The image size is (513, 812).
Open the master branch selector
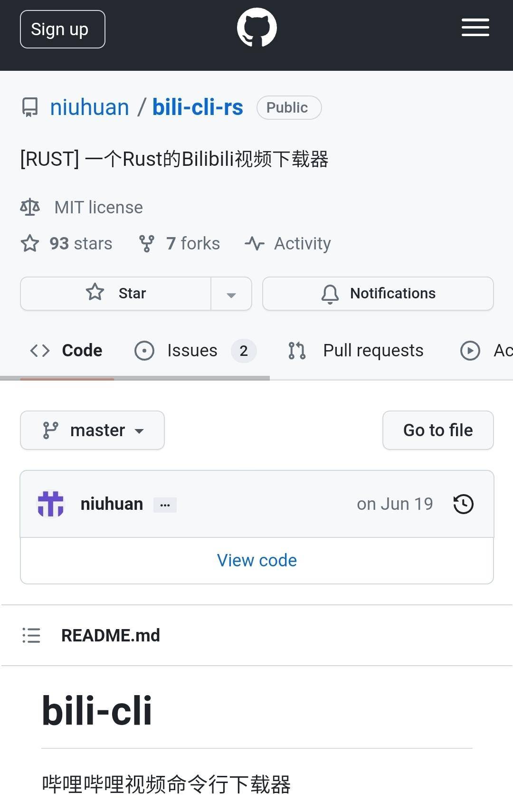[92, 430]
